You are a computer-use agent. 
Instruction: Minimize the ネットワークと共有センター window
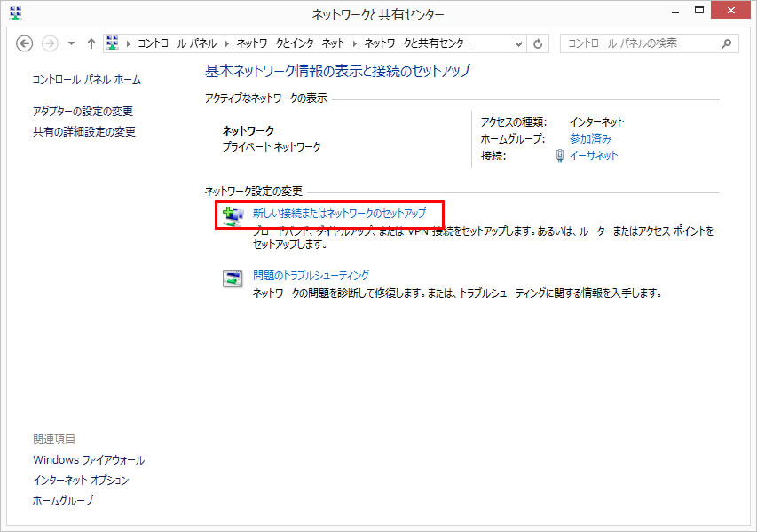pyautogui.click(x=675, y=11)
